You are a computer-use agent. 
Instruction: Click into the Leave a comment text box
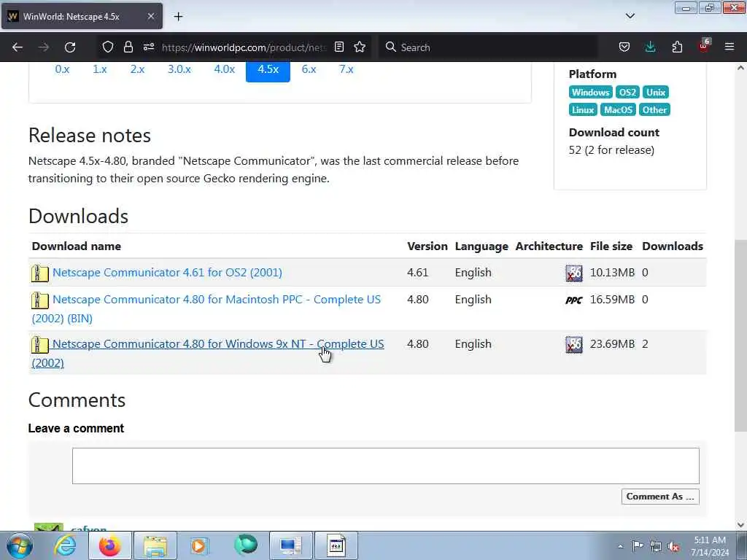(386, 466)
